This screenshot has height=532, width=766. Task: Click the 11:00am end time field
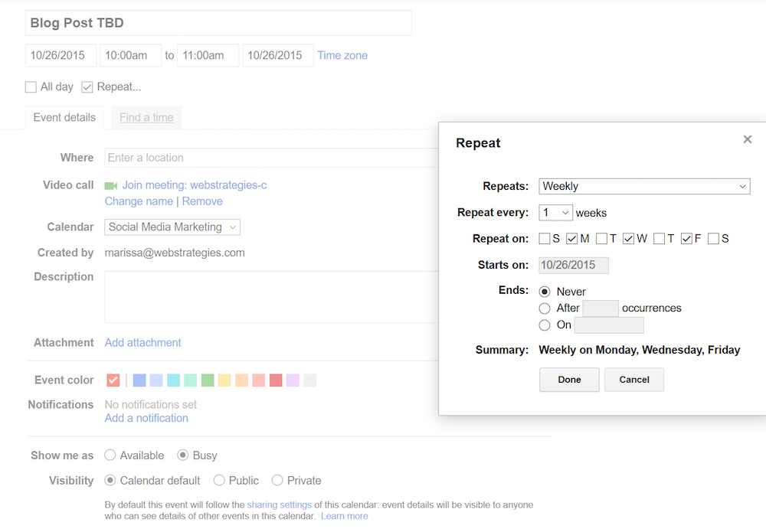point(208,56)
